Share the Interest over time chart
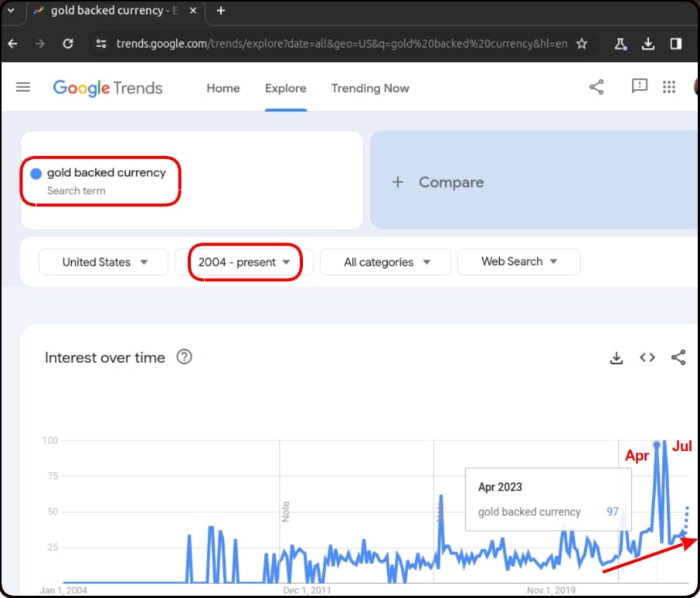700x598 pixels. 678,357
